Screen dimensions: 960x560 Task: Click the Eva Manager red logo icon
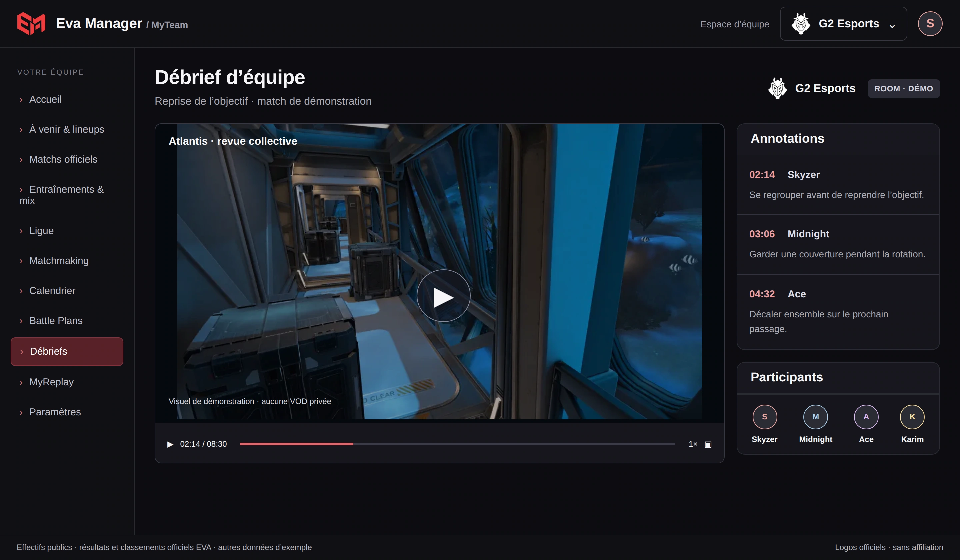click(31, 24)
